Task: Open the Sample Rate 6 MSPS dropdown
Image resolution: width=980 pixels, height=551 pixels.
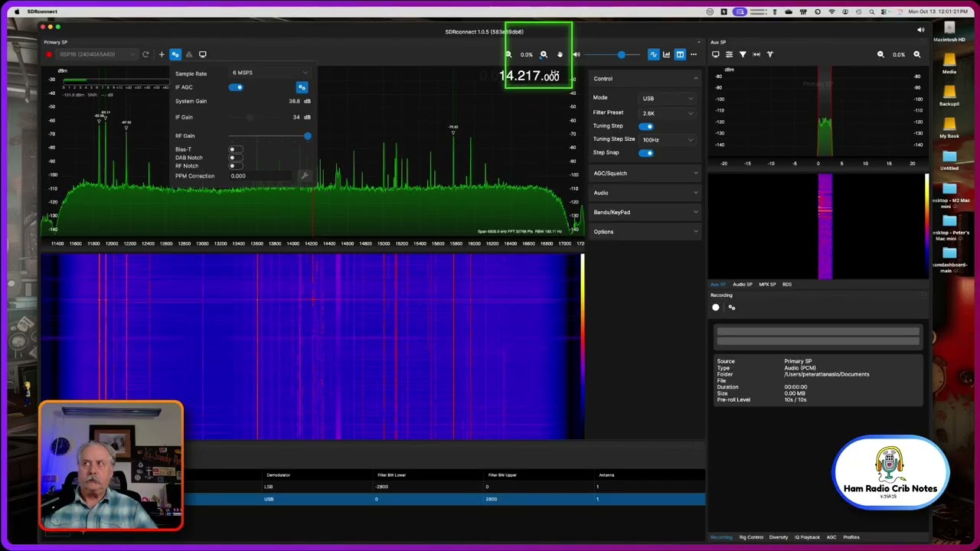Action: point(270,73)
